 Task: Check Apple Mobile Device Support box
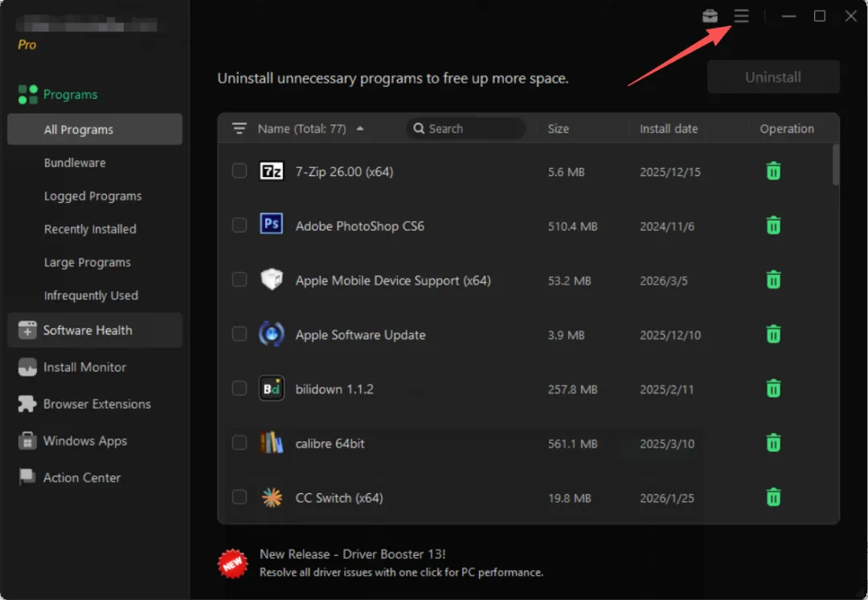pos(240,279)
